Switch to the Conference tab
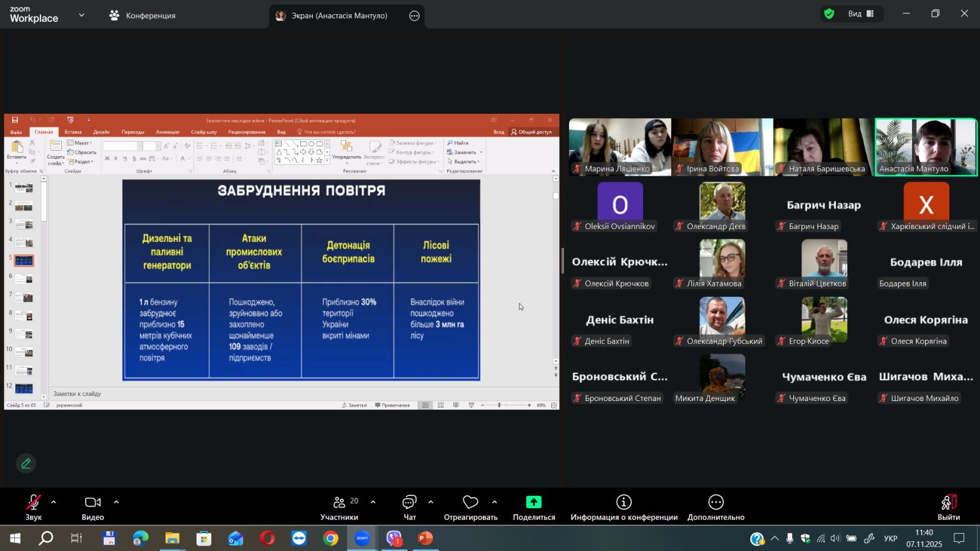 pyautogui.click(x=142, y=16)
